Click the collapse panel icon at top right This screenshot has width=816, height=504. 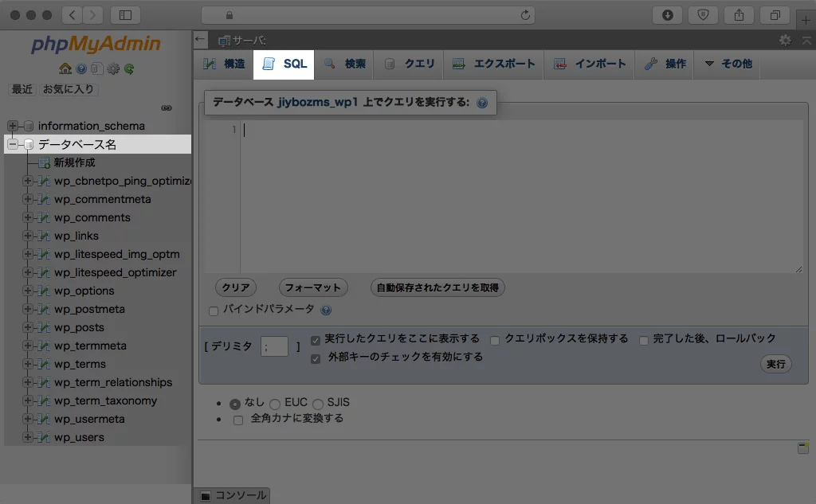(x=806, y=40)
